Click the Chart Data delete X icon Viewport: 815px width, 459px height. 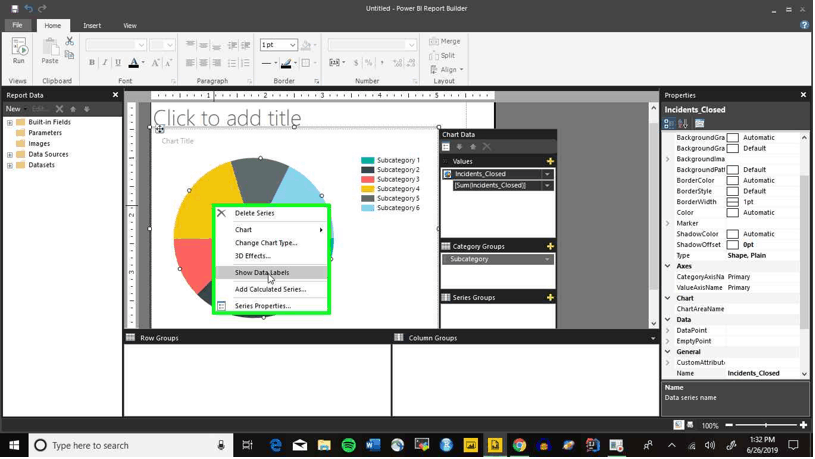[487, 147]
